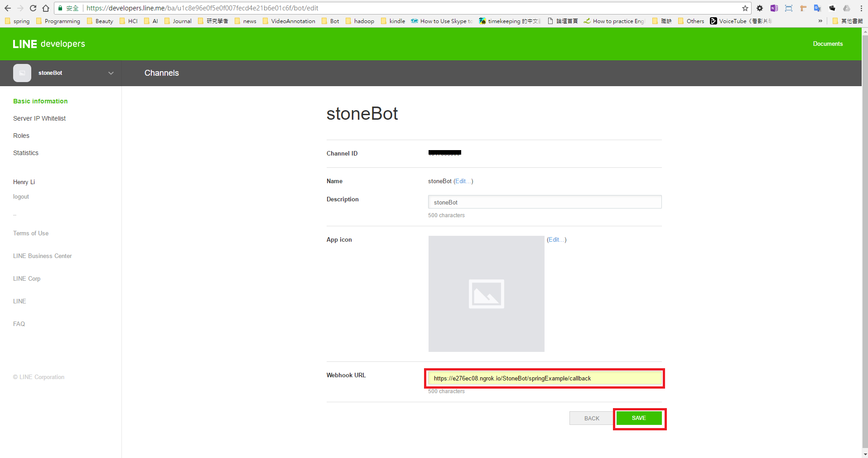Open Chrome three-dot menu
Viewport: 868px width, 458px height.
click(x=861, y=8)
